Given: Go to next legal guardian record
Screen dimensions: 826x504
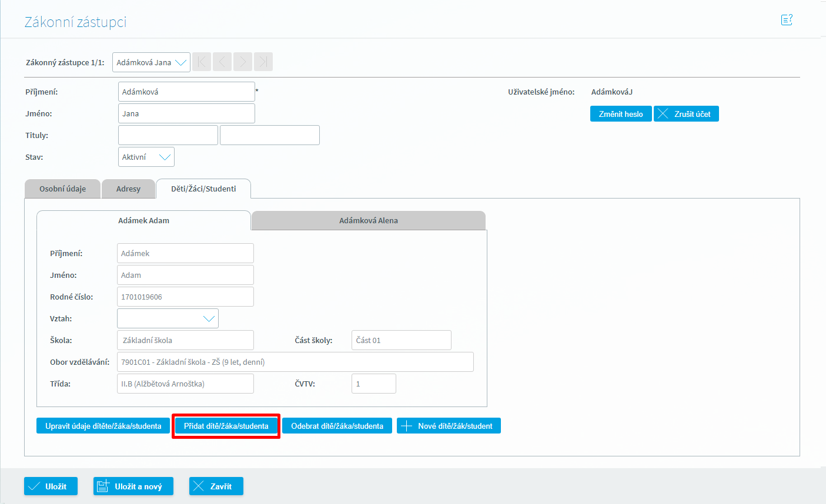Looking at the screenshot, I should tap(243, 62).
